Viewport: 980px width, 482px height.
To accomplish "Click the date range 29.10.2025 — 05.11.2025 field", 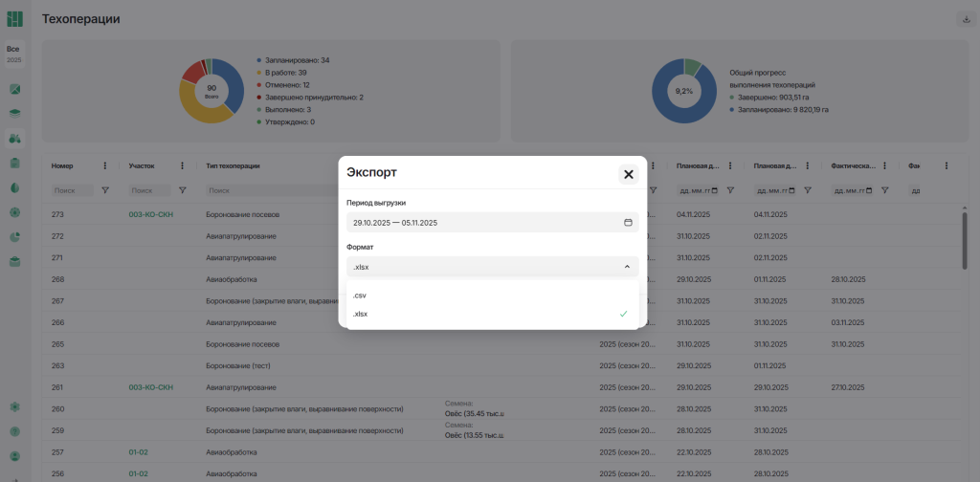I will click(x=479, y=223).
